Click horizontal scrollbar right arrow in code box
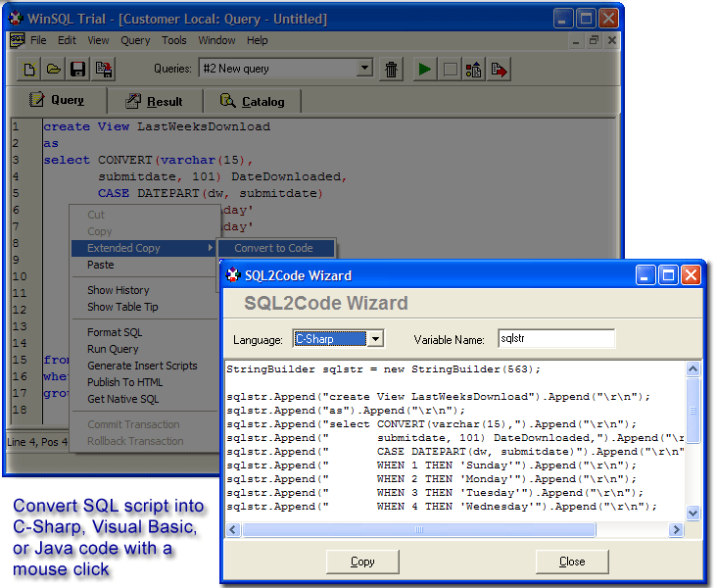 [x=676, y=529]
